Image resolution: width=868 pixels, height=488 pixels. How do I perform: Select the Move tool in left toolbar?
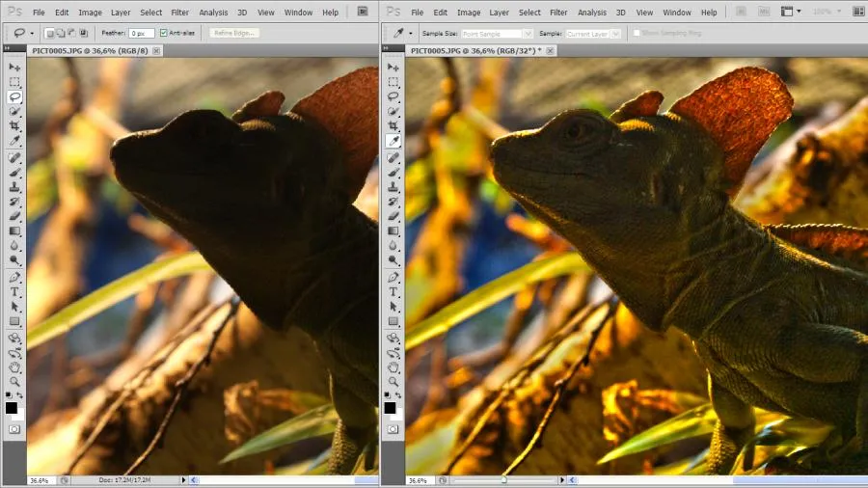click(x=14, y=68)
